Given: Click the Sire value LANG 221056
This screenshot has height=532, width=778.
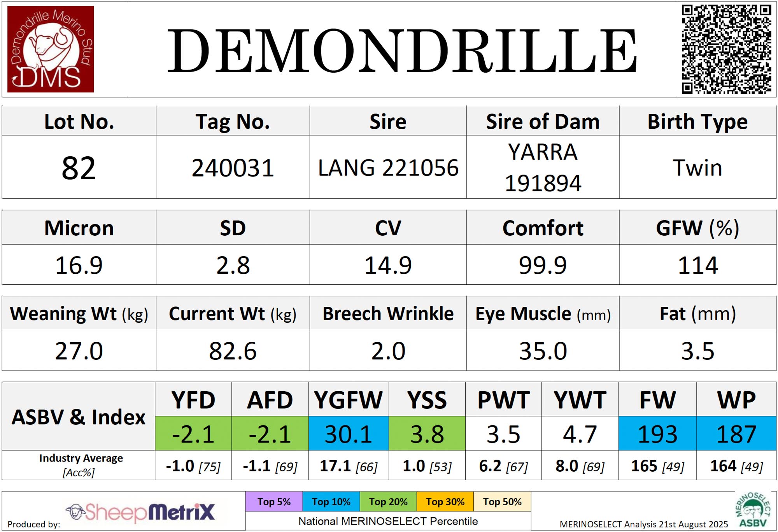Looking at the screenshot, I should pos(388,168).
